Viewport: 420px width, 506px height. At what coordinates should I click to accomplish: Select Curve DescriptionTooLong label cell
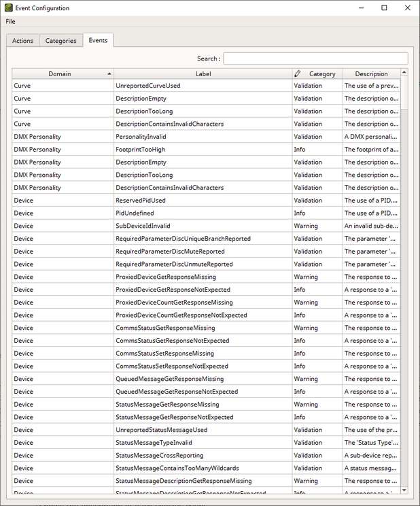coord(203,111)
